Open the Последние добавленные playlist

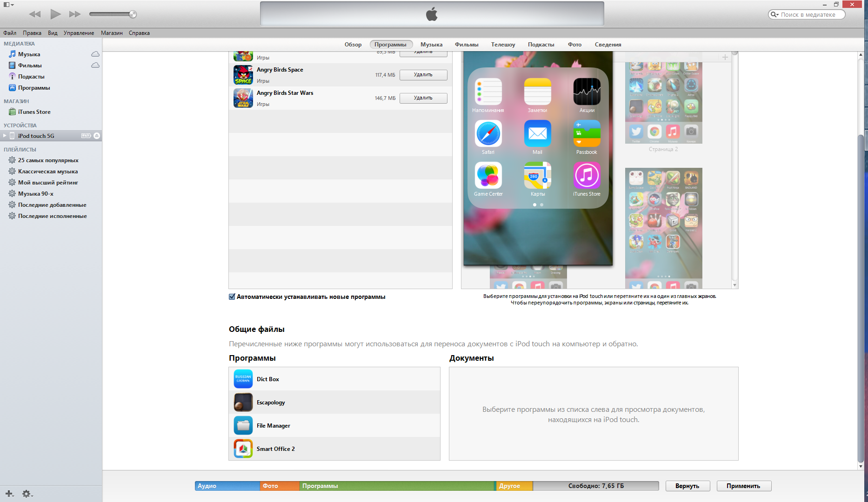52,205
